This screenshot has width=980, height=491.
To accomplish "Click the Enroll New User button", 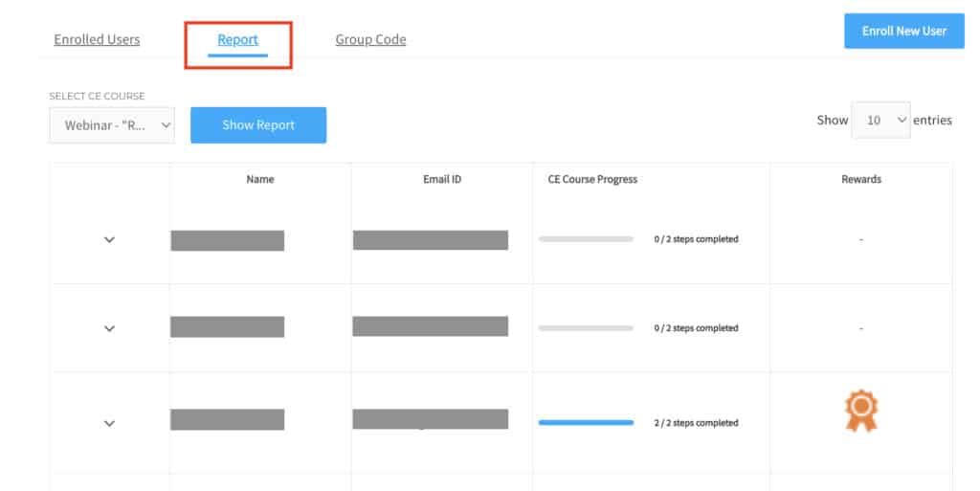I will point(904,31).
